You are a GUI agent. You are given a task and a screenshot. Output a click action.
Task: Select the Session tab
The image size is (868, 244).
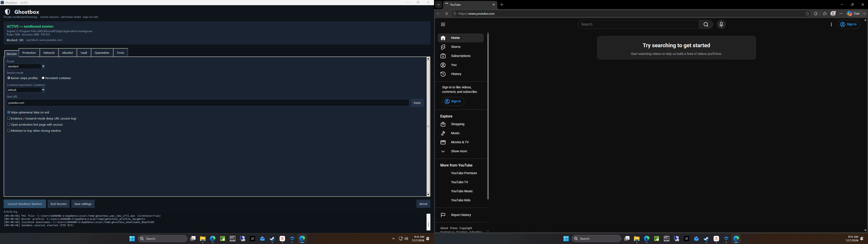coord(12,54)
